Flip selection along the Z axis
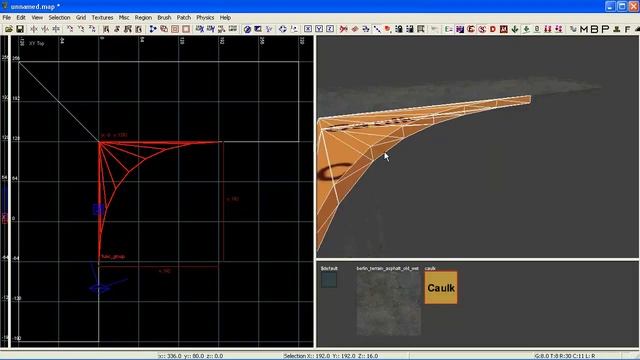Viewport: 640px width, 360px height. click(56, 29)
